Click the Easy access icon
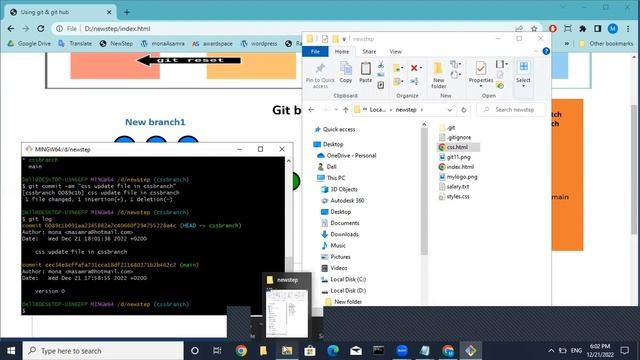 click(455, 75)
